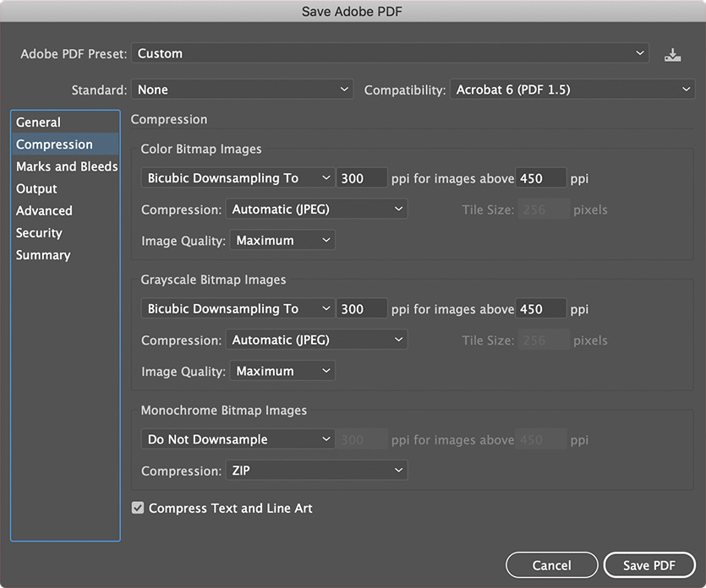Open the Adobe PDF Preset dropdown

coord(390,53)
